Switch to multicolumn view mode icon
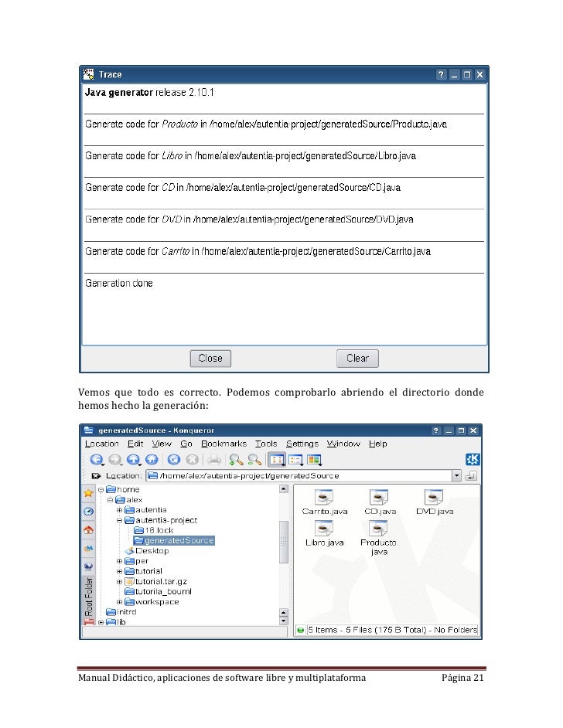The width and height of the screenshot is (563, 728). 315,460
